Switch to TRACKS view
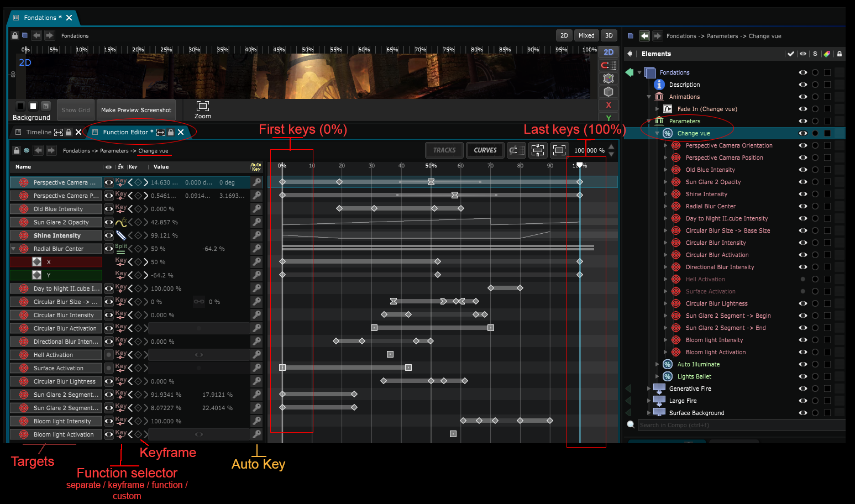This screenshot has height=504, width=855. coord(444,150)
